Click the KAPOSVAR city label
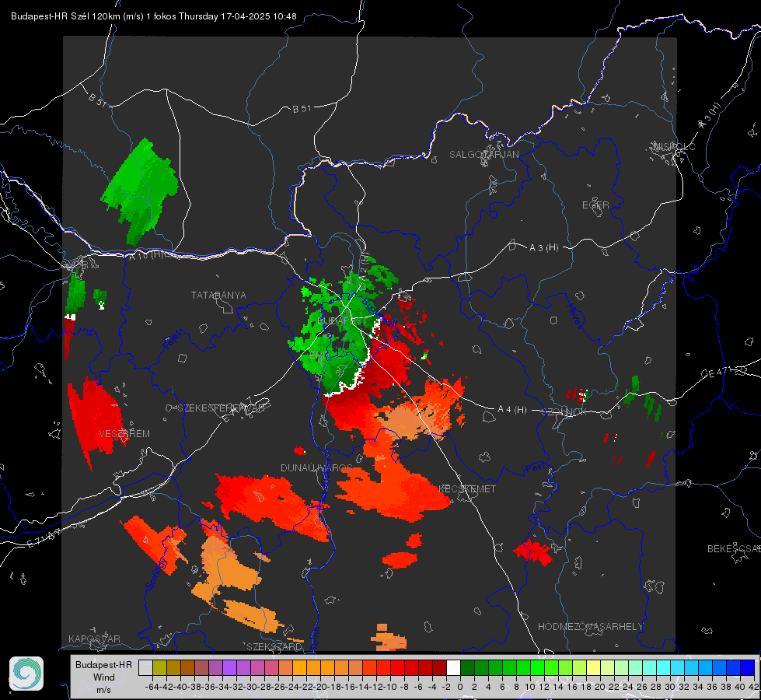The width and height of the screenshot is (761, 700). click(94, 639)
